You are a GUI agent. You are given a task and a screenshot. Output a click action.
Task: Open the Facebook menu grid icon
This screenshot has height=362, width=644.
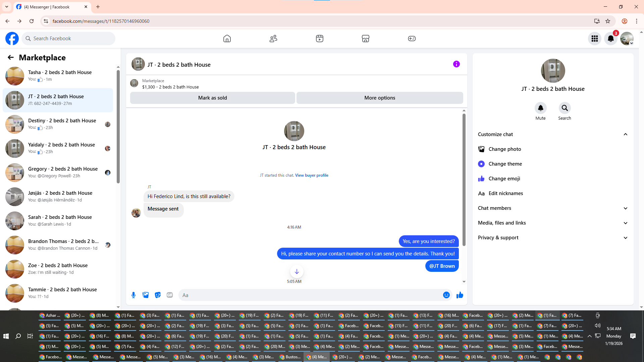click(x=595, y=39)
